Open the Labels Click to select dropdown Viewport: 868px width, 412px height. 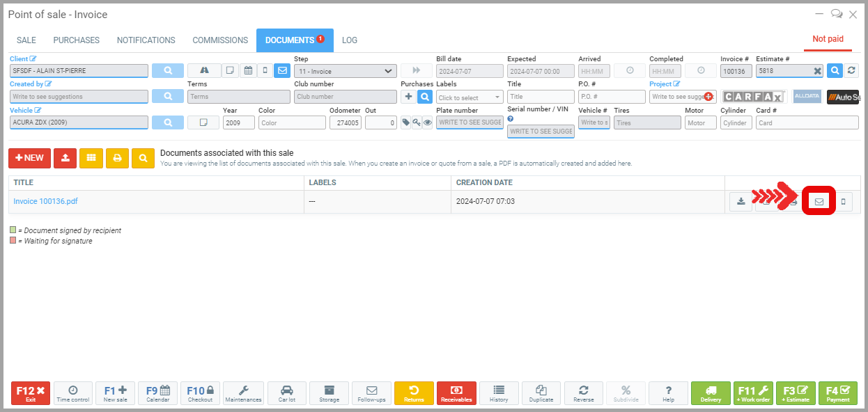pyautogui.click(x=470, y=97)
